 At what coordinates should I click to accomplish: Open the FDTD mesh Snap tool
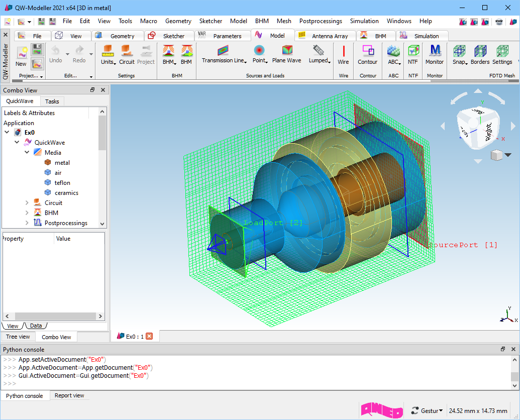460,55
